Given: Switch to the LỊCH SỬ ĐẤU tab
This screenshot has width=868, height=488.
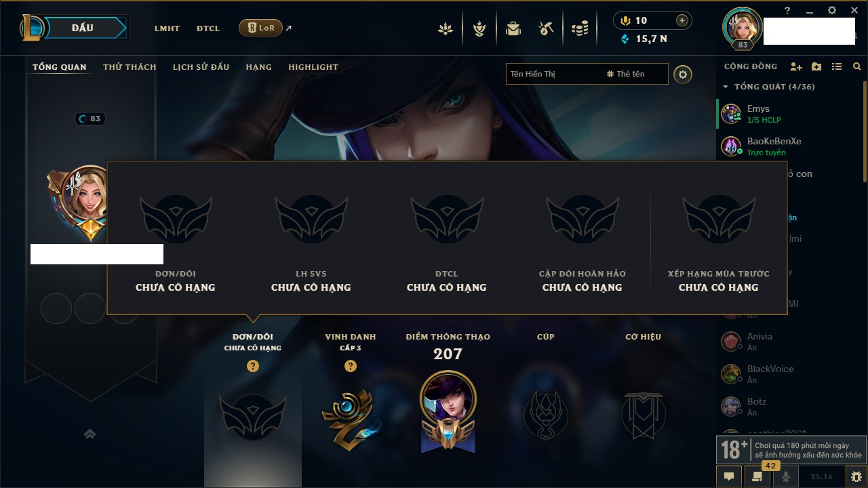Looking at the screenshot, I should click(x=201, y=67).
